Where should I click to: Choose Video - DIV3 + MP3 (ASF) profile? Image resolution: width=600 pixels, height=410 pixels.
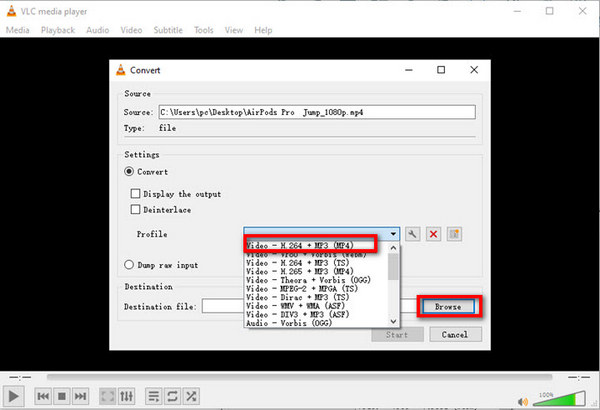(x=316, y=314)
